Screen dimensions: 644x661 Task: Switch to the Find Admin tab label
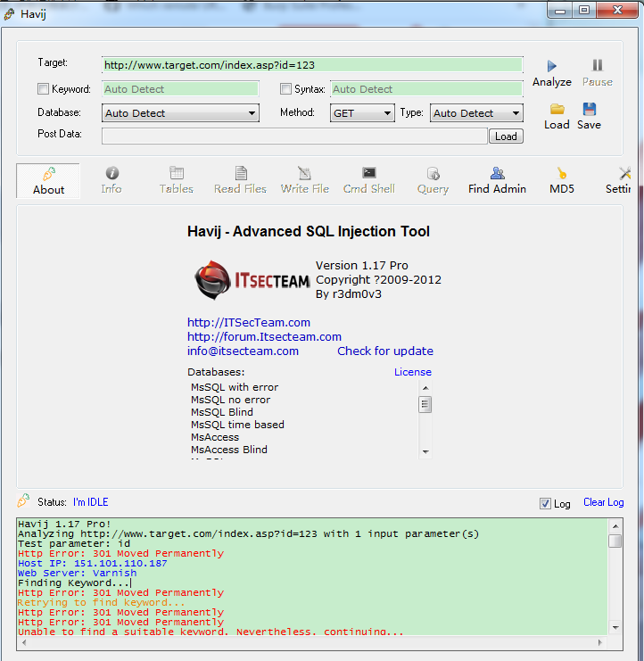[x=497, y=189]
